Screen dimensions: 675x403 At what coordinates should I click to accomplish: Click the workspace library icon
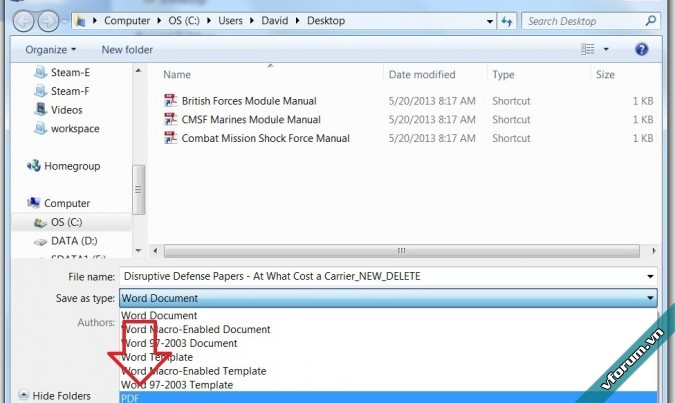[x=40, y=128]
